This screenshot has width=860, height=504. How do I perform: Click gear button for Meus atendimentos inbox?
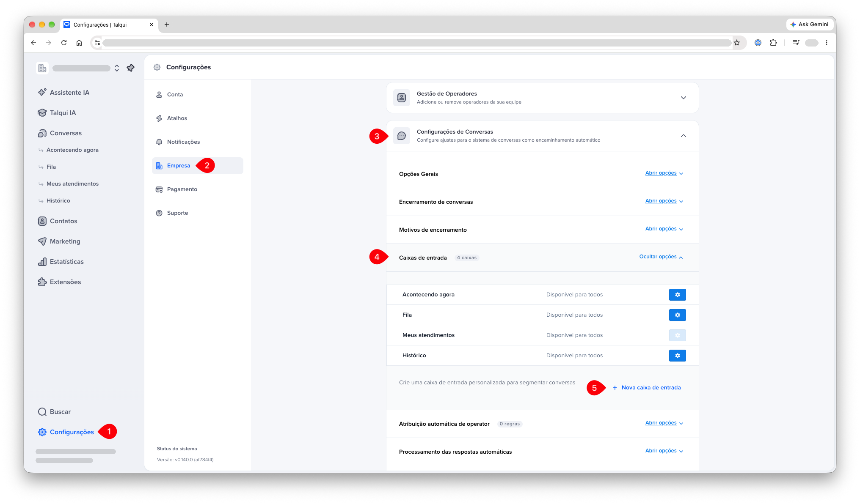pyautogui.click(x=677, y=335)
